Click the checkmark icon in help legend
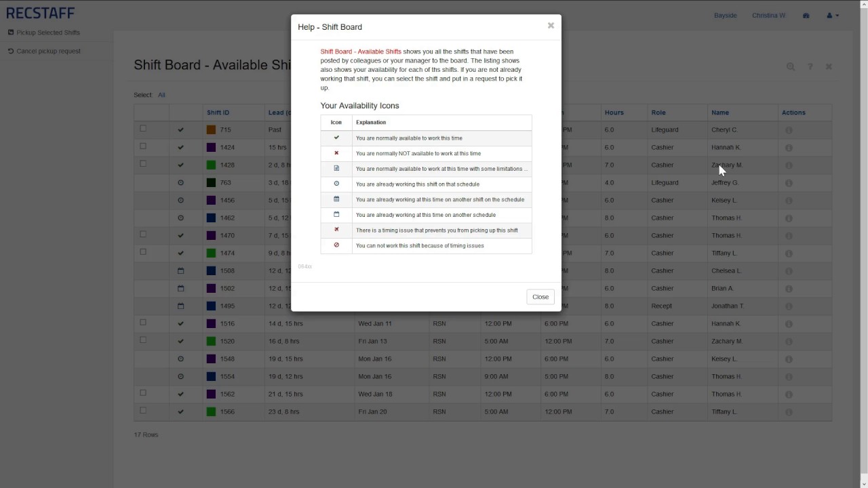This screenshot has width=868, height=488. click(x=336, y=138)
